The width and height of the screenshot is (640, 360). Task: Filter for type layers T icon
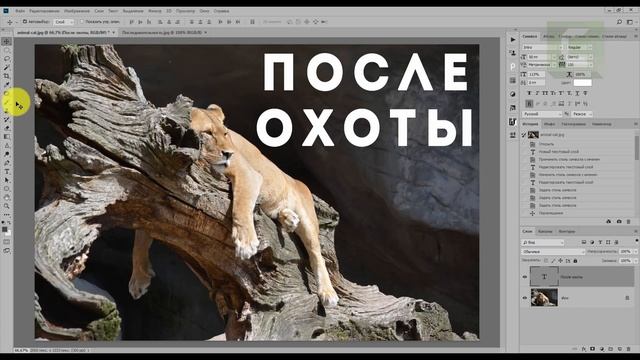point(600,242)
